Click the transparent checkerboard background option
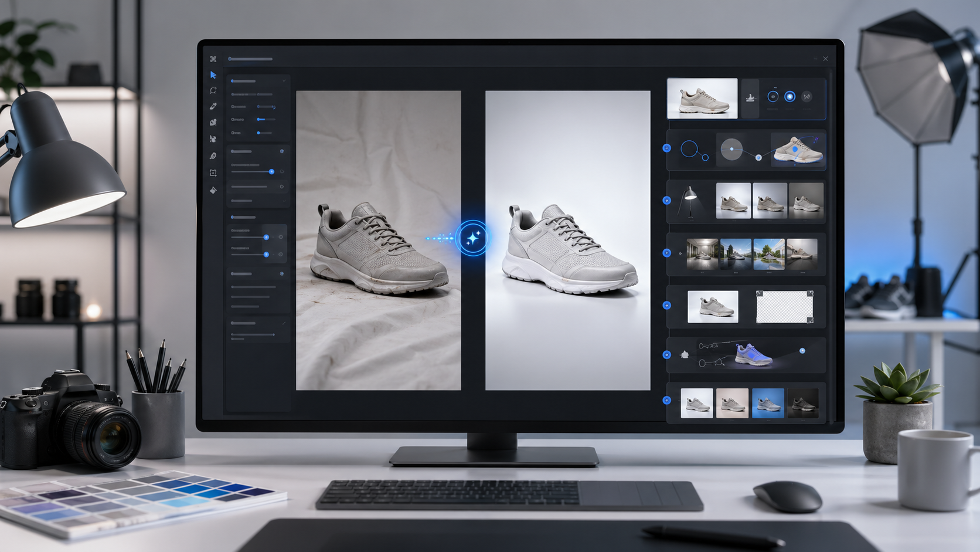The height and width of the screenshot is (552, 980). click(784, 307)
